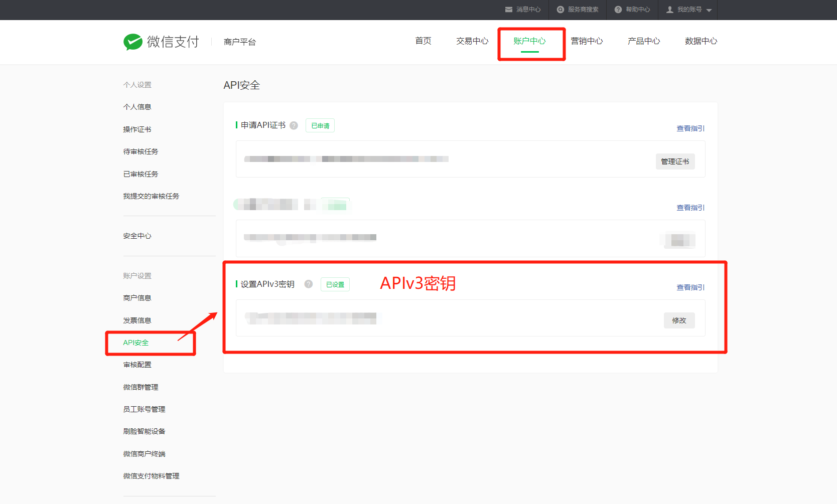Image resolution: width=837 pixels, height=504 pixels.
Task: Open 服务商搜索 in top bar
Action: 583,10
